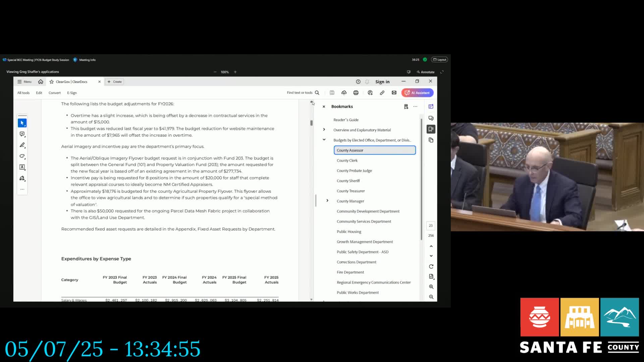This screenshot has height=362, width=644.
Task: Toggle the Bookmarks panel sidebar icon
Action: pyautogui.click(x=431, y=129)
